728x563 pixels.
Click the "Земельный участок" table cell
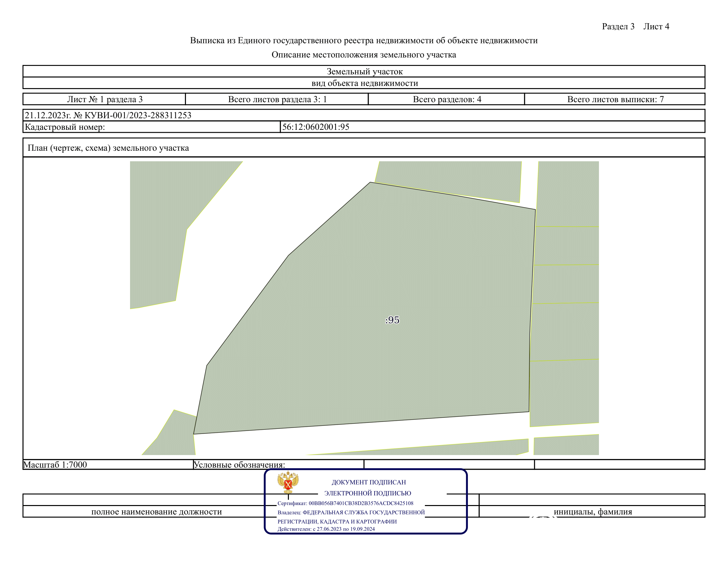coord(364,72)
